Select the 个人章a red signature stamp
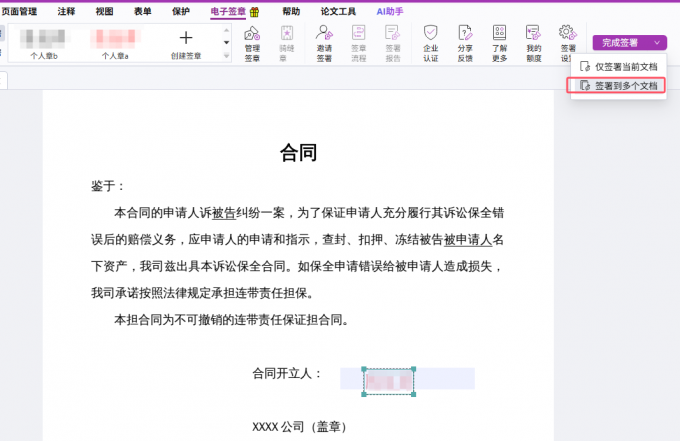This screenshot has width=680, height=441. click(x=115, y=43)
